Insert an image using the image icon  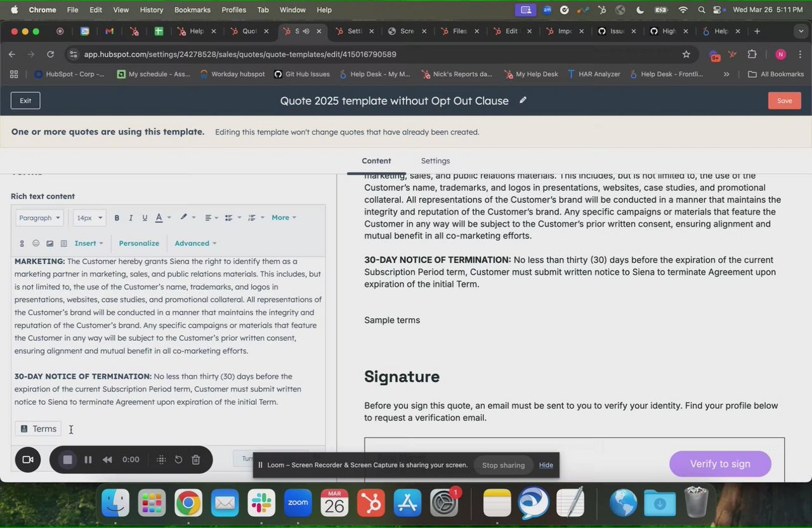coord(49,243)
